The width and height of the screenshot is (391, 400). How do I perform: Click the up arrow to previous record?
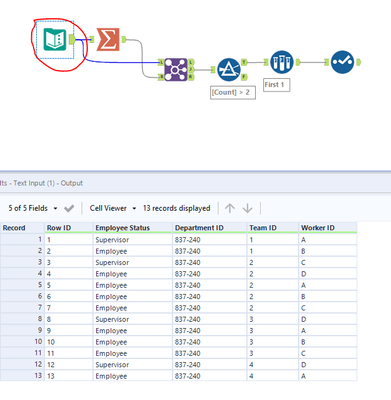(x=230, y=208)
